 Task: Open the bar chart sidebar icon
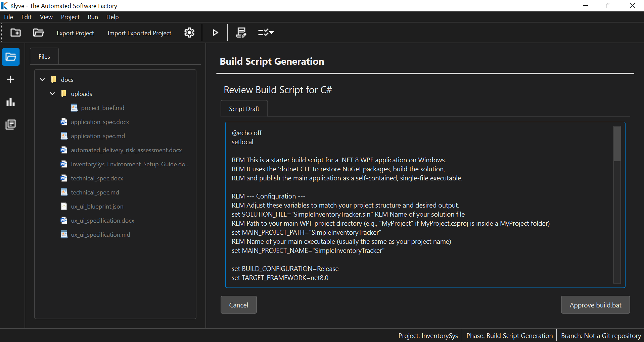[11, 102]
